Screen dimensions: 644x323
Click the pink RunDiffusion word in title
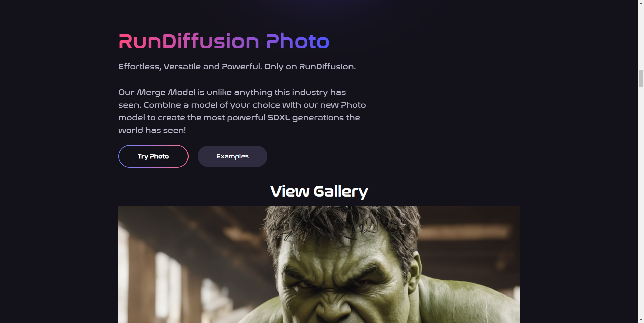(189, 41)
